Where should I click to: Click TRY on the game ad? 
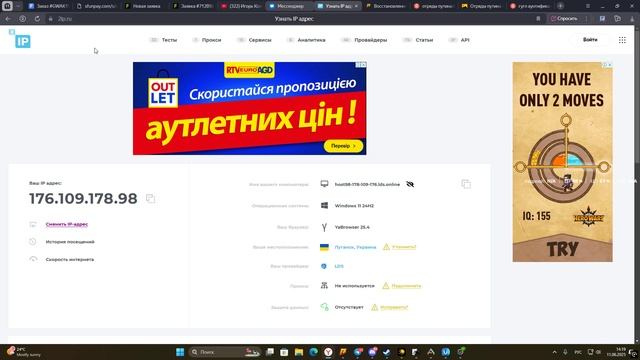[562, 248]
